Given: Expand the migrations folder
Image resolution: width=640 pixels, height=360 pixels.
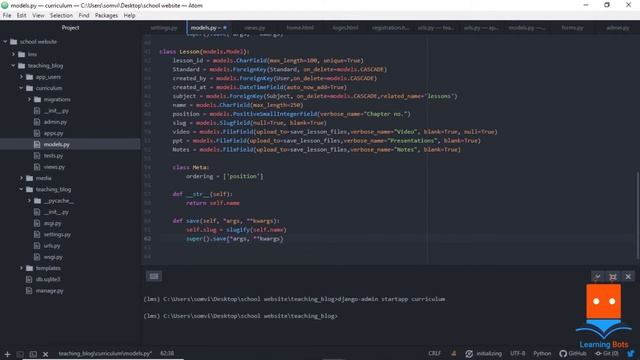Looking at the screenshot, I should tap(29, 99).
